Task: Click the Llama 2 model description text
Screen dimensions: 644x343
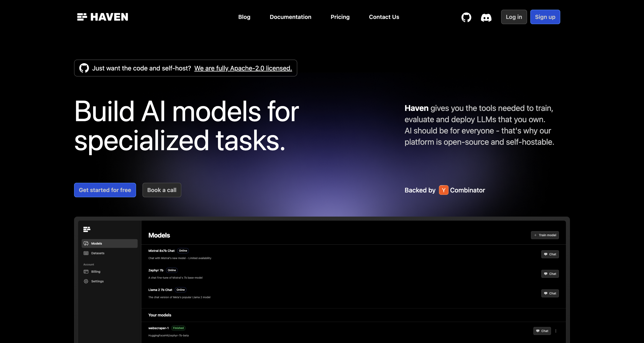Action: (179, 297)
